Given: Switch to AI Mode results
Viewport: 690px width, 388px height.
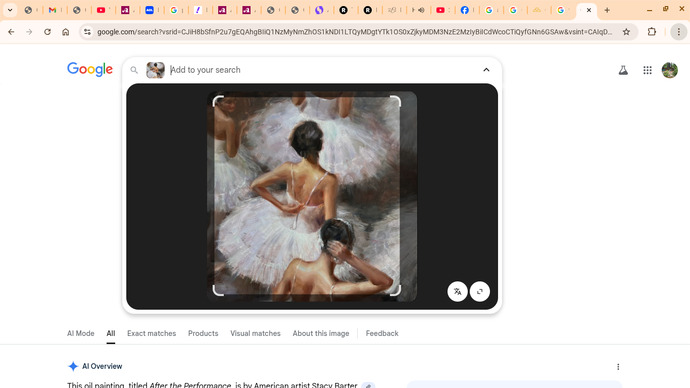Looking at the screenshot, I should click(x=81, y=333).
